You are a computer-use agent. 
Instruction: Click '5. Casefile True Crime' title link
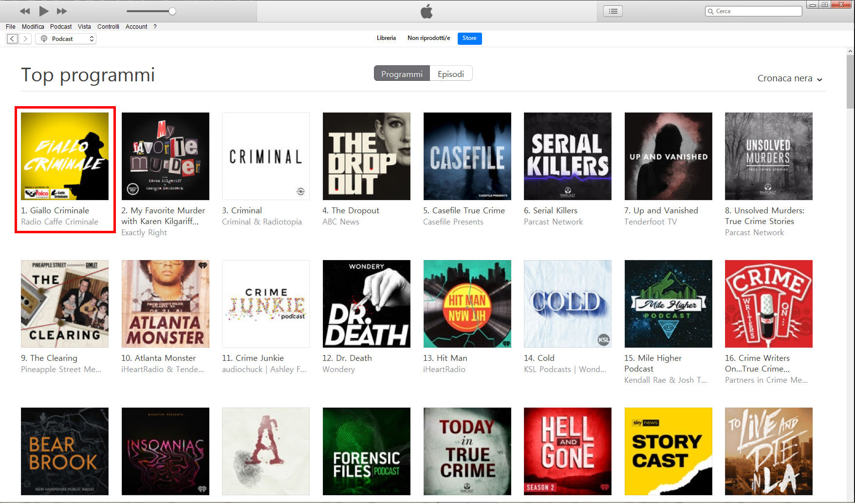(464, 210)
